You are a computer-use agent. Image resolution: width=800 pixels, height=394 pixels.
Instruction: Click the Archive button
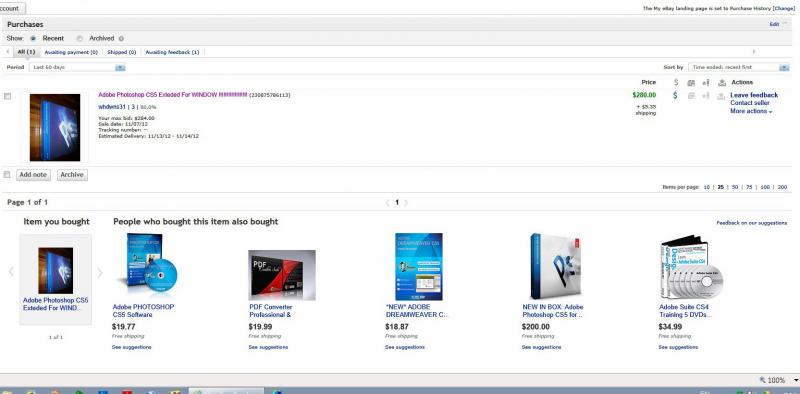pyautogui.click(x=72, y=175)
